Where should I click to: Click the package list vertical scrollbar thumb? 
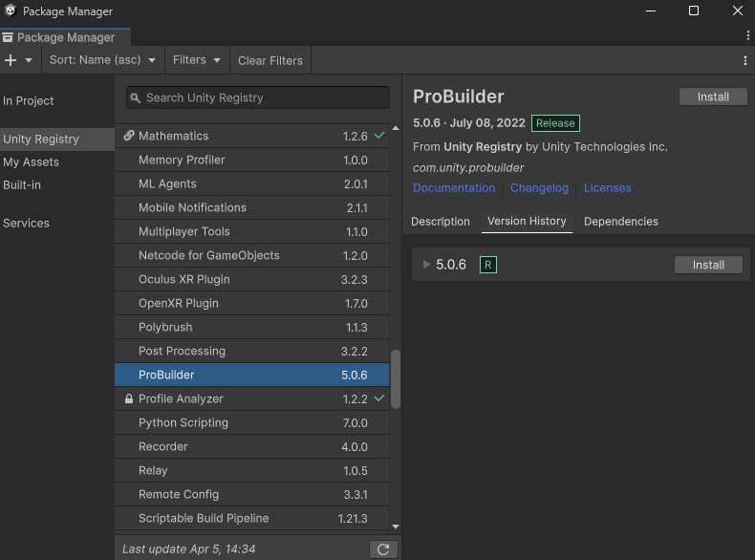(x=395, y=379)
